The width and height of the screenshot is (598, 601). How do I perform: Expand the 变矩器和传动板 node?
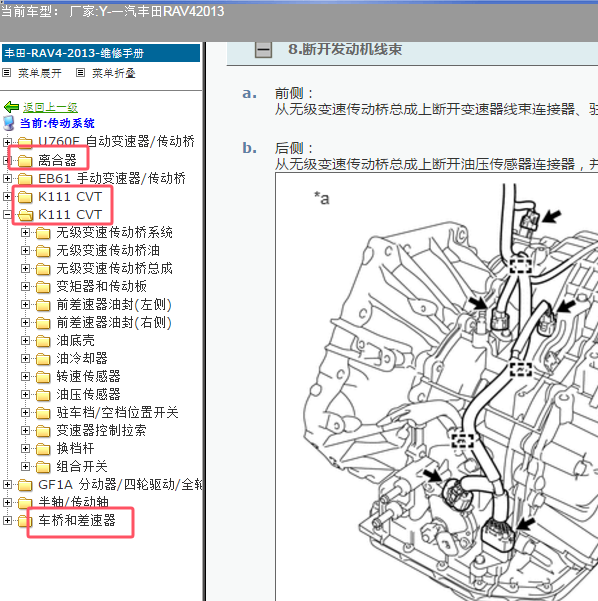tap(25, 286)
